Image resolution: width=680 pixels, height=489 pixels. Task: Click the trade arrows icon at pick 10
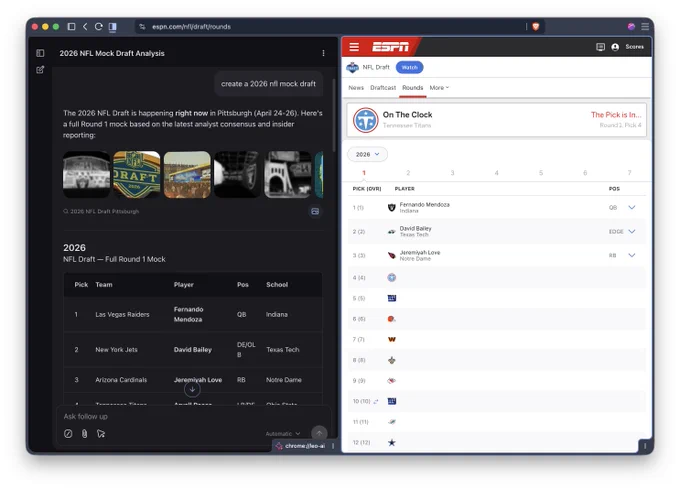[376, 401]
